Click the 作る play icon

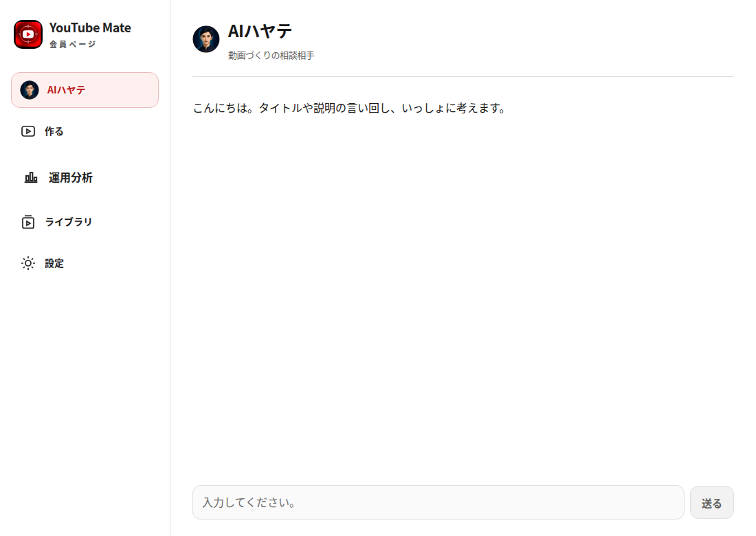[28, 131]
